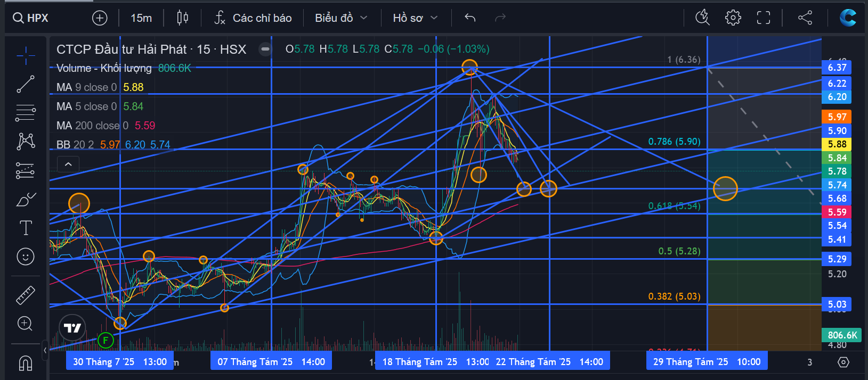Click the 6.37 price label

[x=837, y=68]
